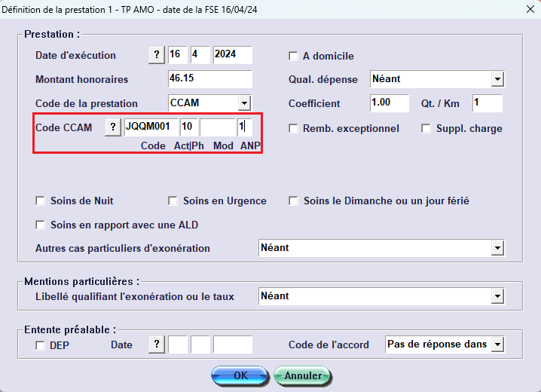Click the OK button
Screen dimensions: 541x392
(x=240, y=375)
